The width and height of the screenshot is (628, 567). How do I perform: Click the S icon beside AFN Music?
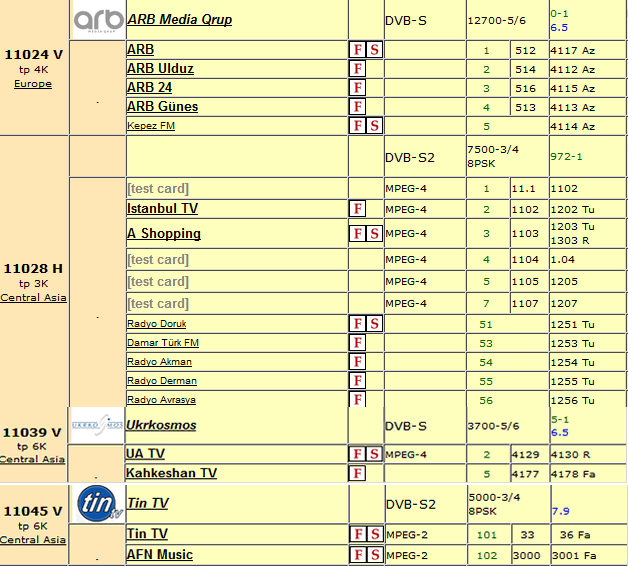click(x=375, y=555)
